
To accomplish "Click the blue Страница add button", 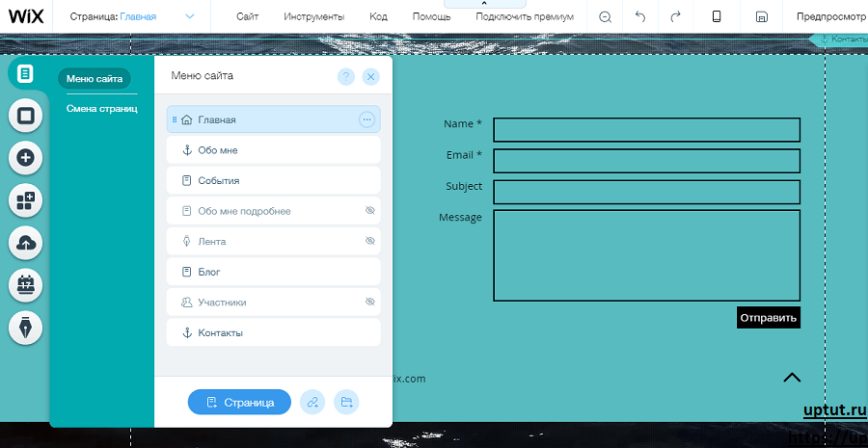I will point(239,402).
